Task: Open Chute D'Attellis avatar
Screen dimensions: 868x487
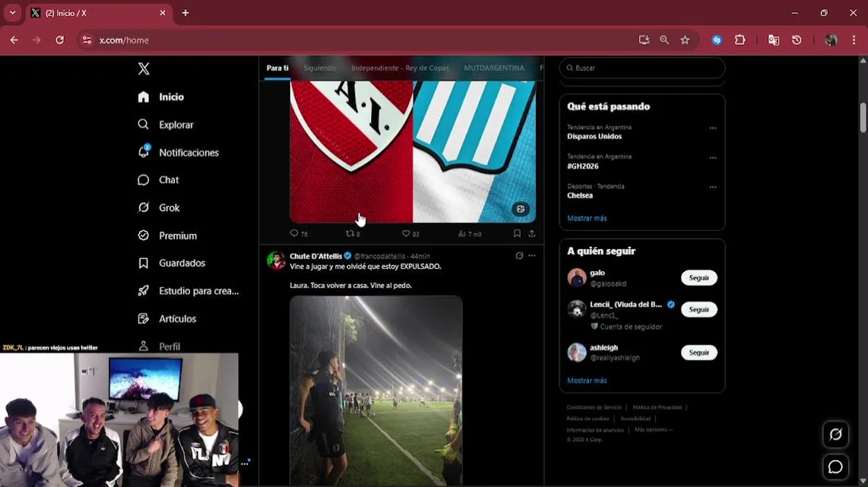Action: (276, 260)
